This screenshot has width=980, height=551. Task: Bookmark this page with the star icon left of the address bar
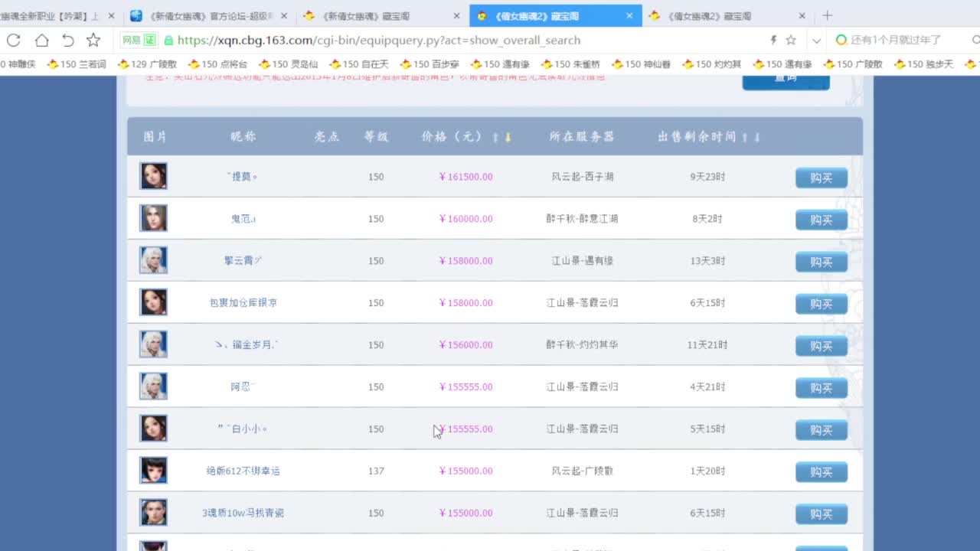93,41
